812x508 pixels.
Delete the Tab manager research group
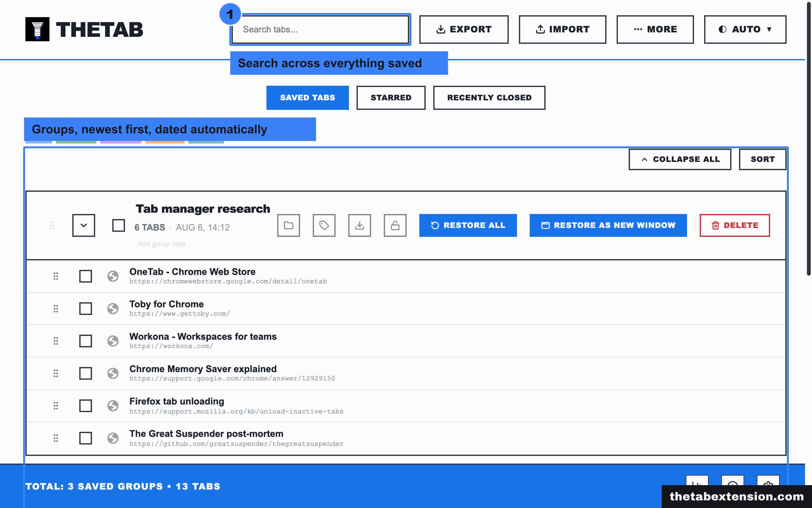pos(735,225)
